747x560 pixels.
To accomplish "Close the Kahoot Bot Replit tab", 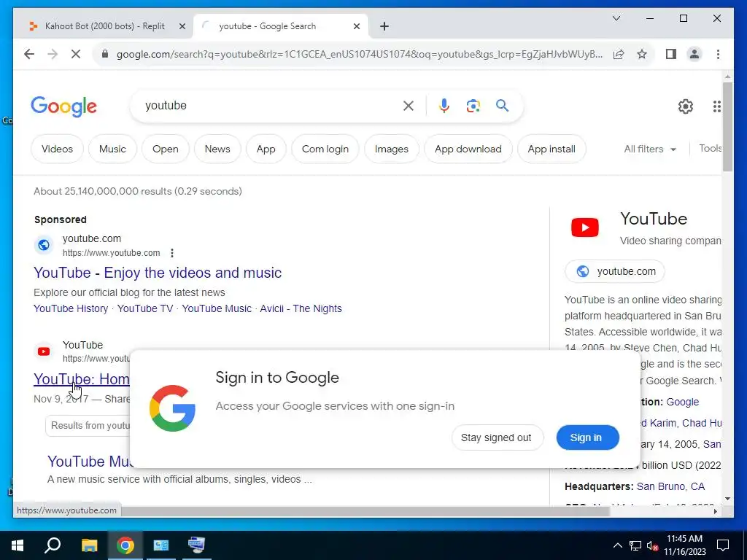I will pos(182,26).
